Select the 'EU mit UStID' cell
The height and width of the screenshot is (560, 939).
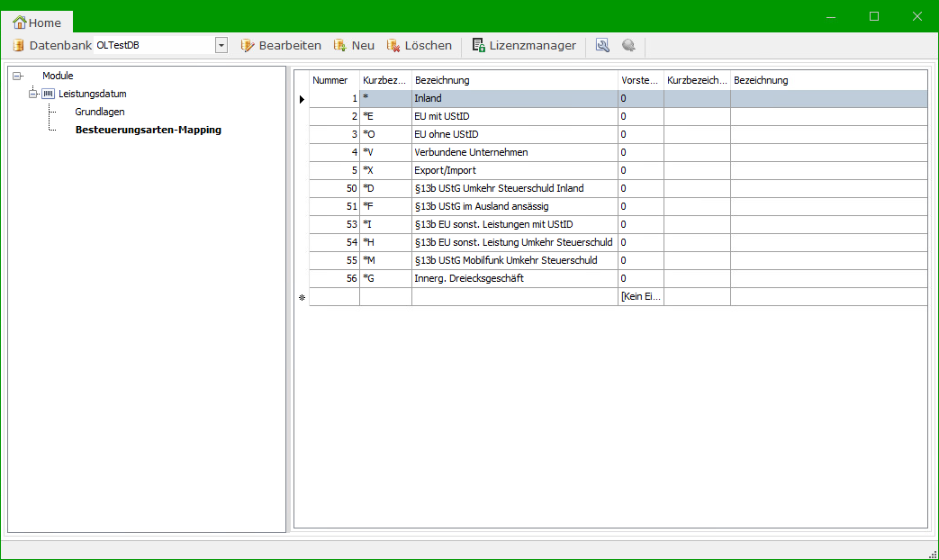[515, 117]
